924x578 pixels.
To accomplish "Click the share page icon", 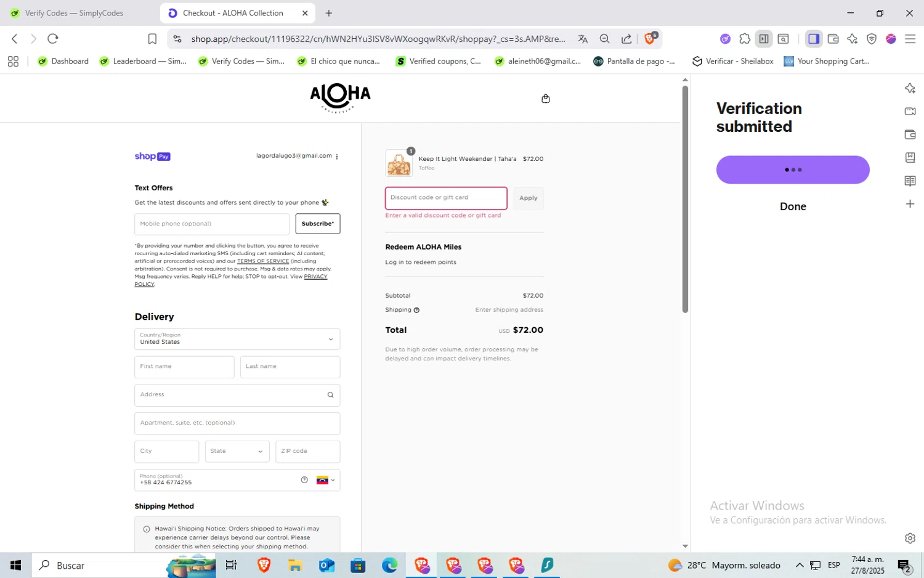I will 626,39.
